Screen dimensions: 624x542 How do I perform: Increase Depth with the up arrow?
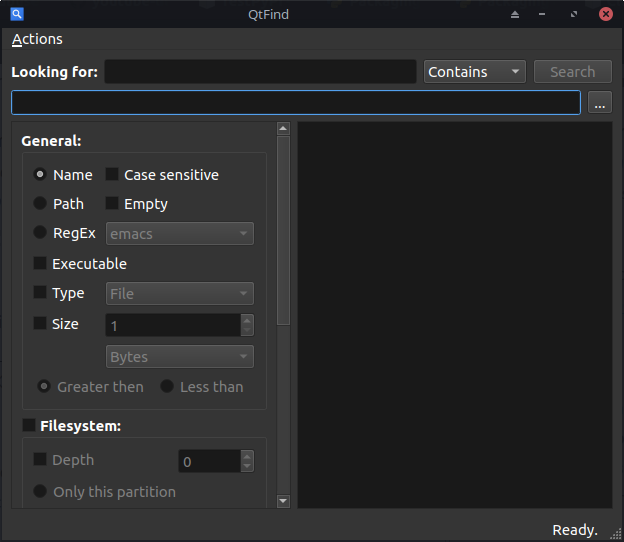(247, 456)
